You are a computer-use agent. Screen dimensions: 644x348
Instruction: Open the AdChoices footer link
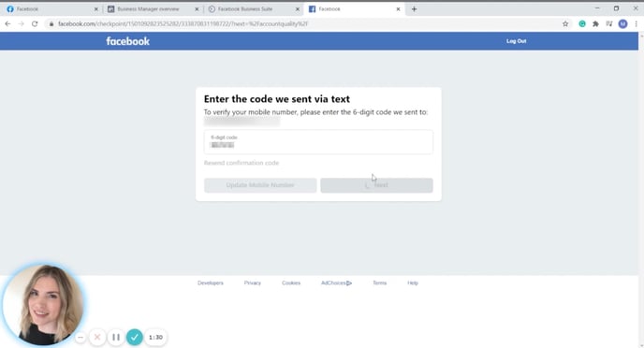(x=336, y=283)
